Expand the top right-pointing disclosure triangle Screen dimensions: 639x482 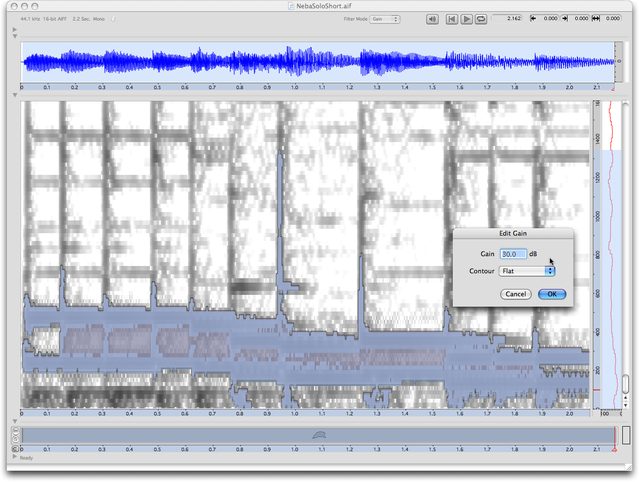point(14,29)
